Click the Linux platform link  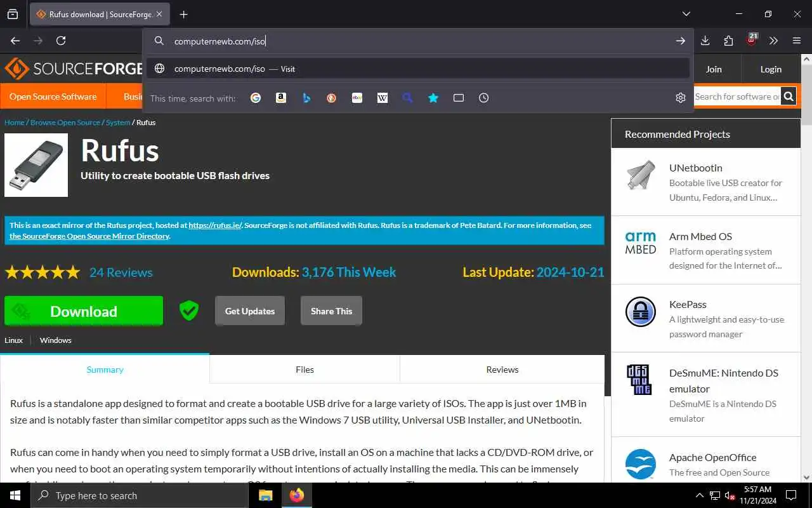click(13, 340)
